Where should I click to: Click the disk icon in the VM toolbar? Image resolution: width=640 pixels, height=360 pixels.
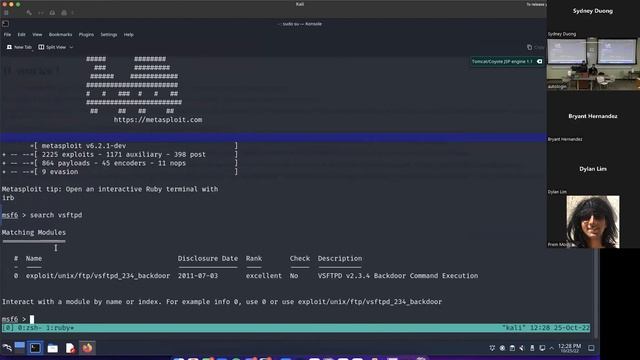tap(52, 13)
